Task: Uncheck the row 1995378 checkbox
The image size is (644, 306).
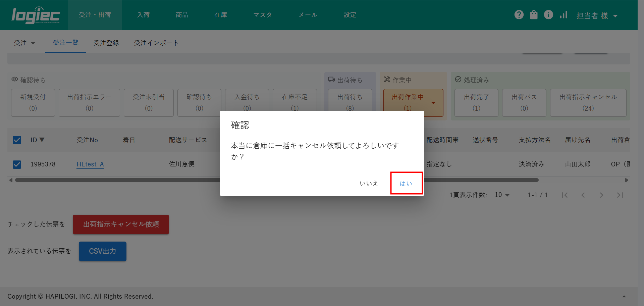Action: [x=17, y=164]
